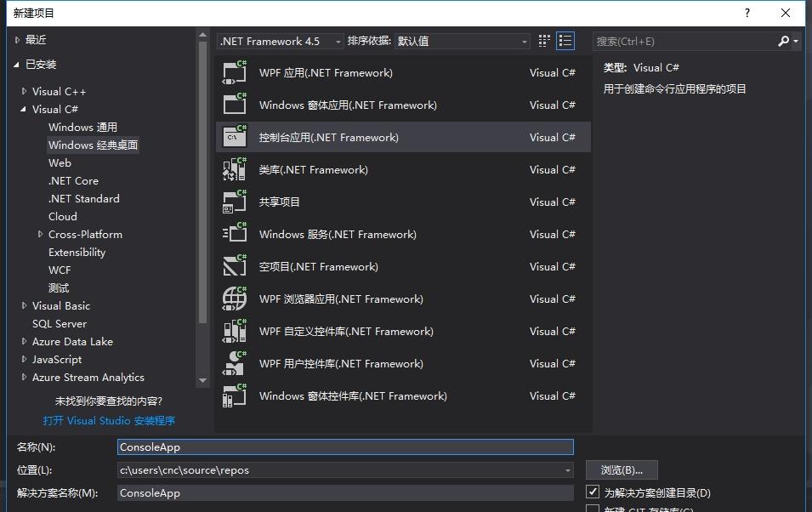Select the .NET Standard category

84,198
